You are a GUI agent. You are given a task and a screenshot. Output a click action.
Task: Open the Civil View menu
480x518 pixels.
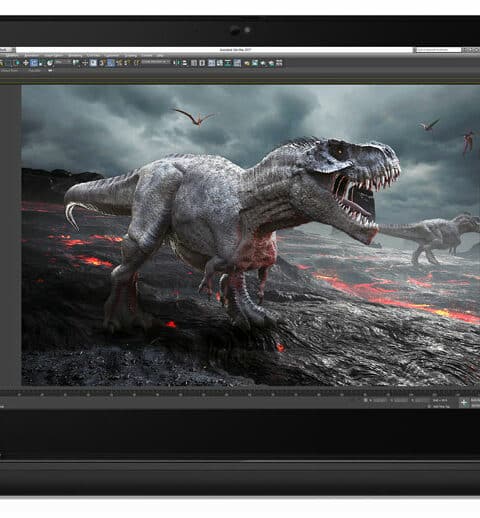coord(93,55)
